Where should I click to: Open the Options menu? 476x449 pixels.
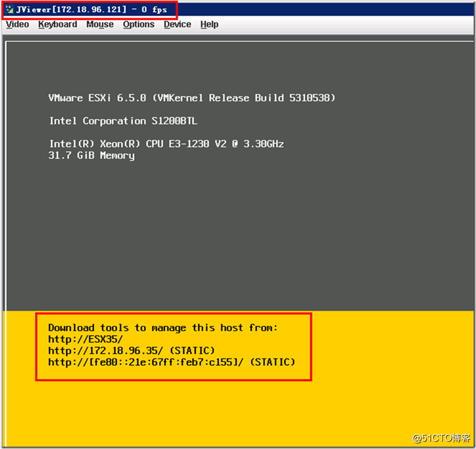138,24
